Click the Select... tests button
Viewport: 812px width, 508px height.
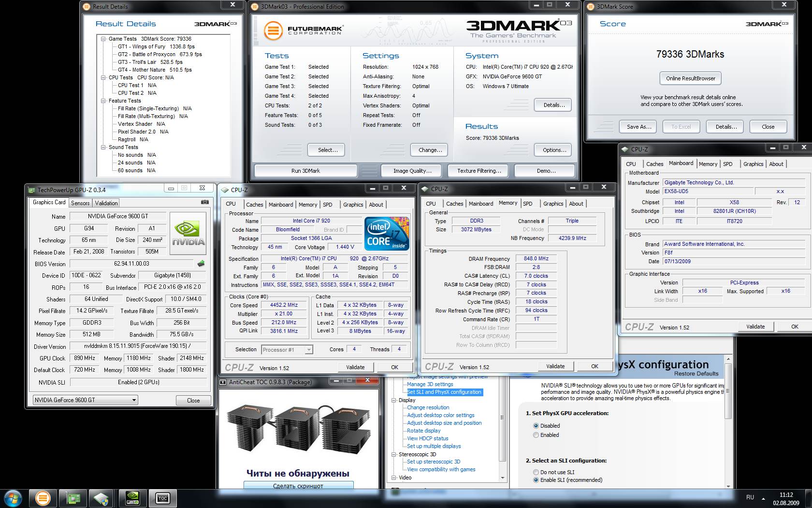click(327, 150)
